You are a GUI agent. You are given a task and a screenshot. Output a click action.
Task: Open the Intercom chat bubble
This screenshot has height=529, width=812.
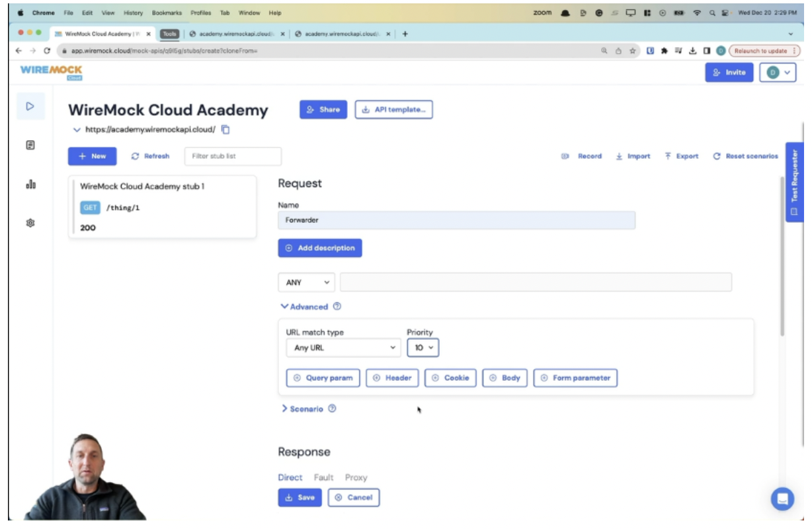pyautogui.click(x=782, y=499)
